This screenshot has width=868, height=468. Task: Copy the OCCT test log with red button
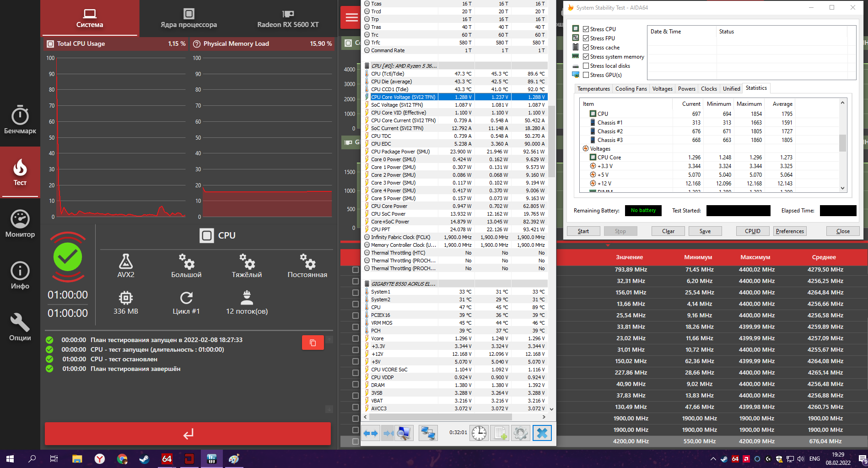(x=313, y=343)
